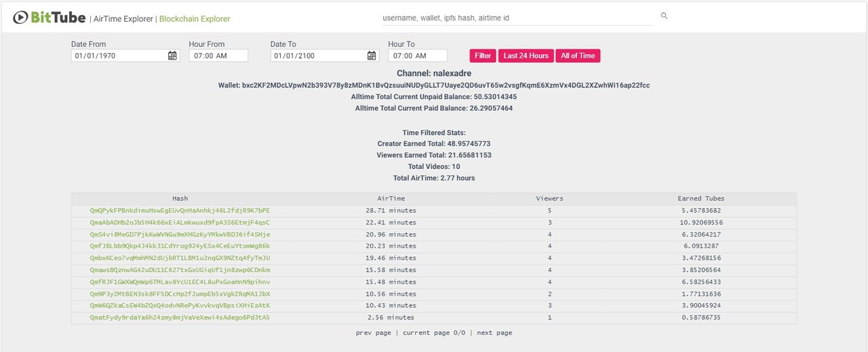Click the Earned Tubes column header
Viewport: 868px width, 352px height.
point(701,199)
